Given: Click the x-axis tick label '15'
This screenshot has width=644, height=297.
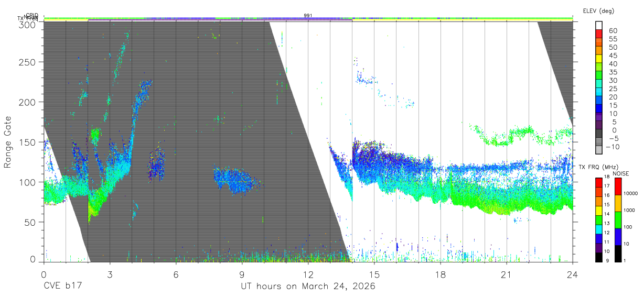Looking at the screenshot, I should point(374,273).
